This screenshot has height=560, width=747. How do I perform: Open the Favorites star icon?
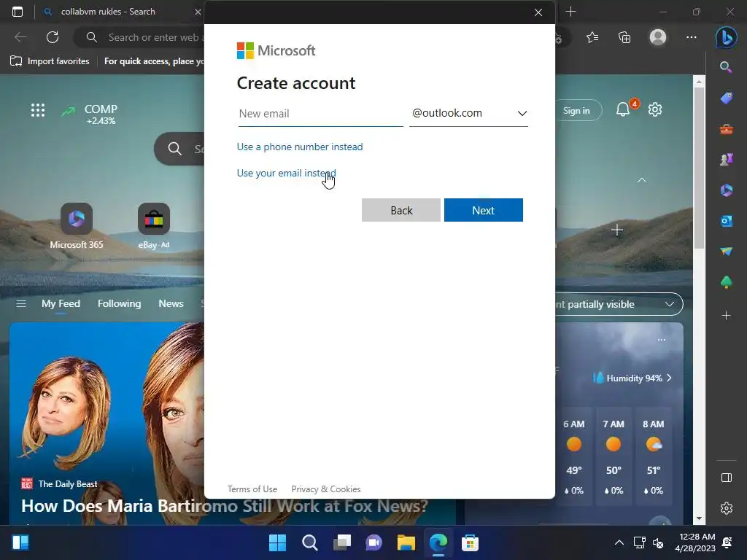592,37
